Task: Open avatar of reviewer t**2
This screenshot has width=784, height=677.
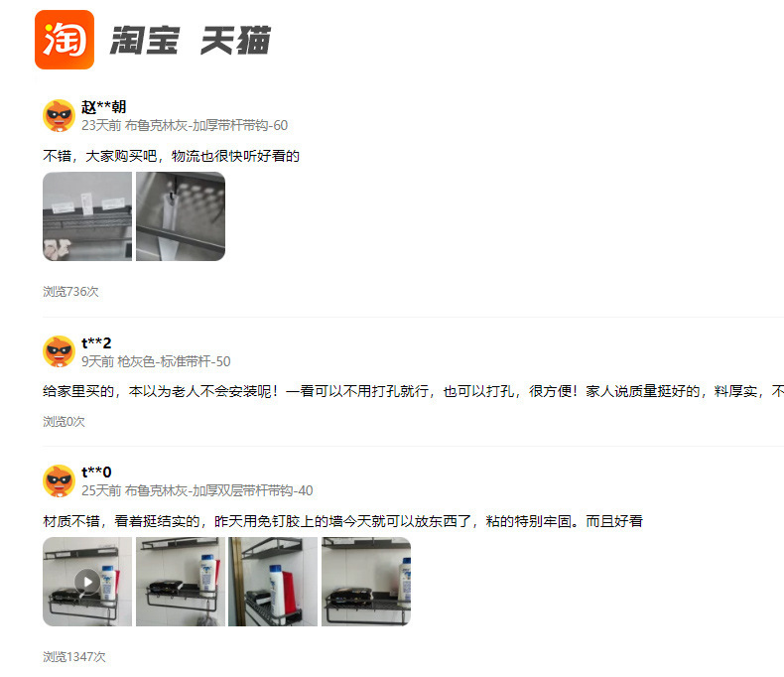Action: [x=59, y=351]
